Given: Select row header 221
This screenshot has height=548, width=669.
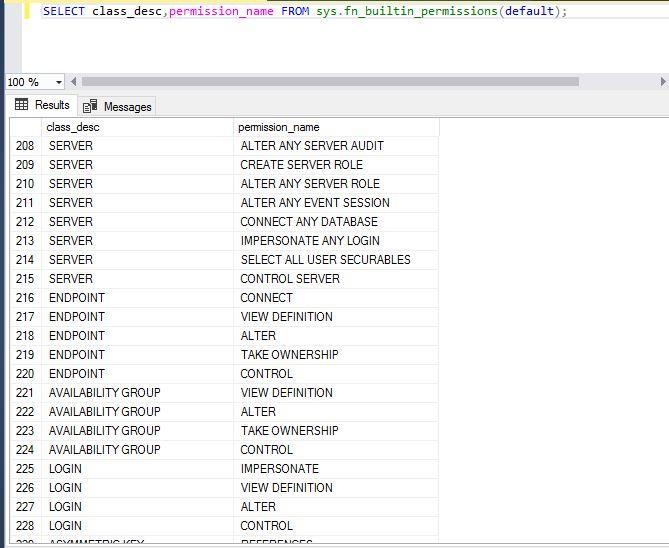Looking at the screenshot, I should [x=25, y=393].
